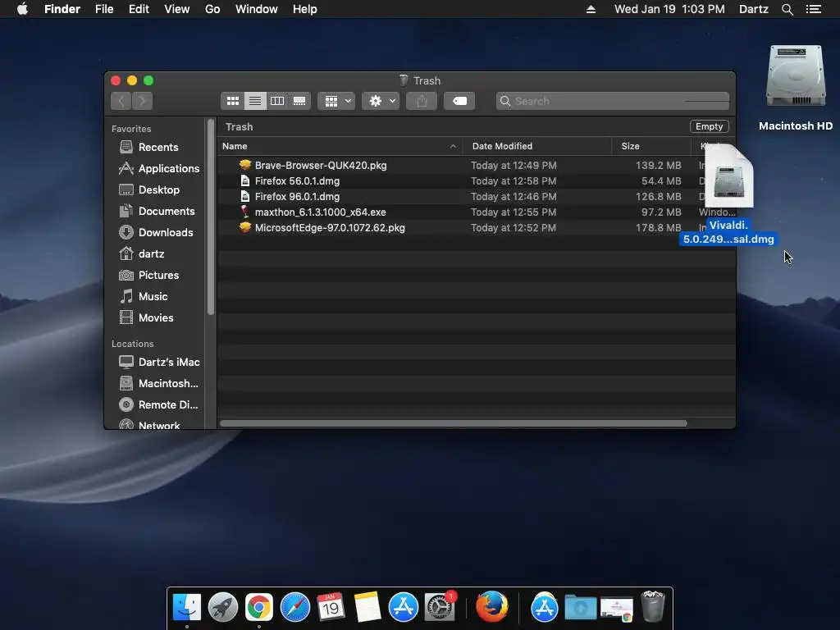
Task: Switch to list view in Finder toolbar
Action: coord(255,101)
